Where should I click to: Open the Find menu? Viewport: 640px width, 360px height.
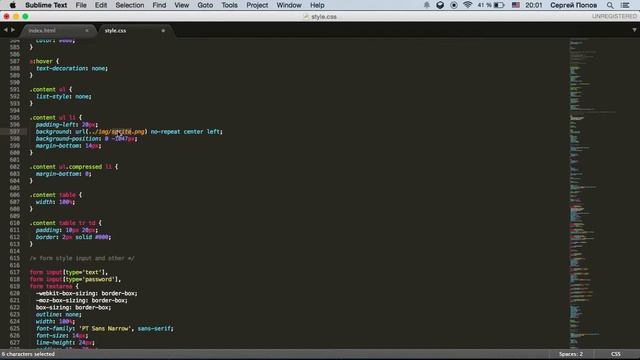tap(159, 5)
